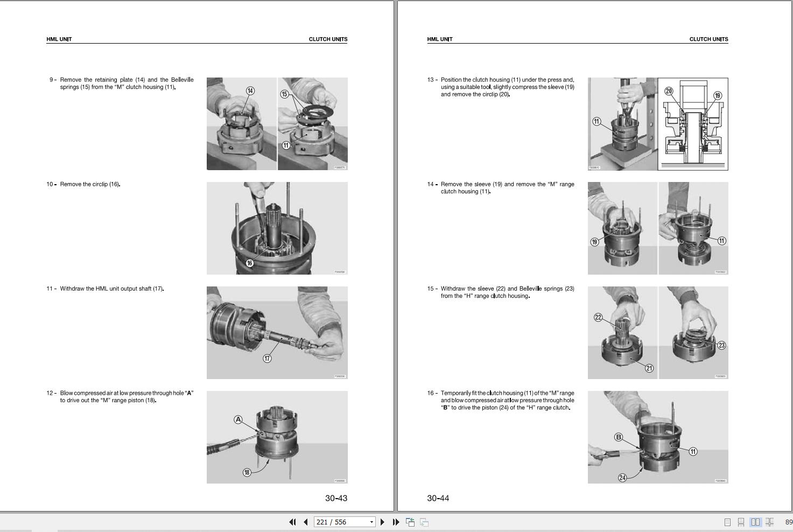Click the step 16 piston removal photo
The width and height of the screenshot is (793, 532).
(x=658, y=437)
